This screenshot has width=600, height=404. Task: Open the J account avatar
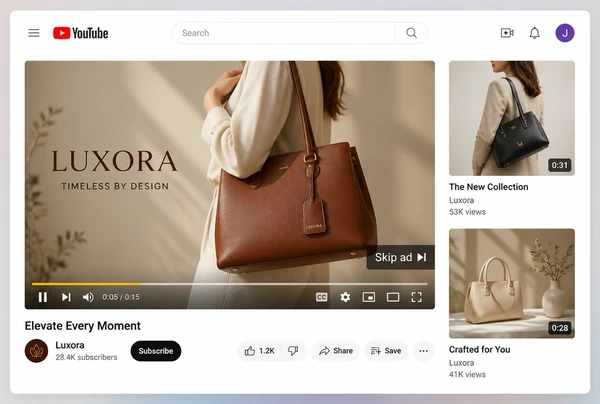click(x=565, y=33)
